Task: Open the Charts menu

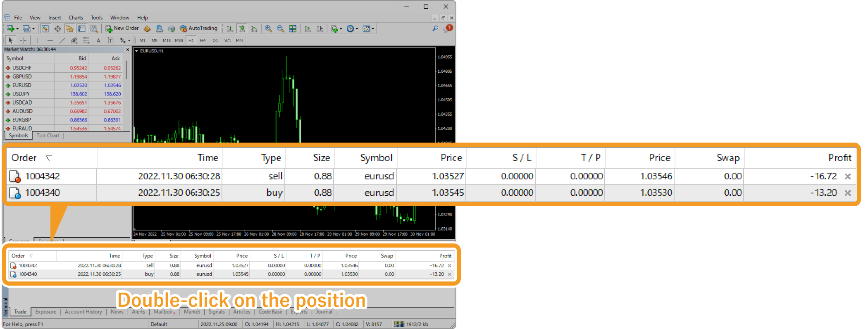Action: coord(76,18)
